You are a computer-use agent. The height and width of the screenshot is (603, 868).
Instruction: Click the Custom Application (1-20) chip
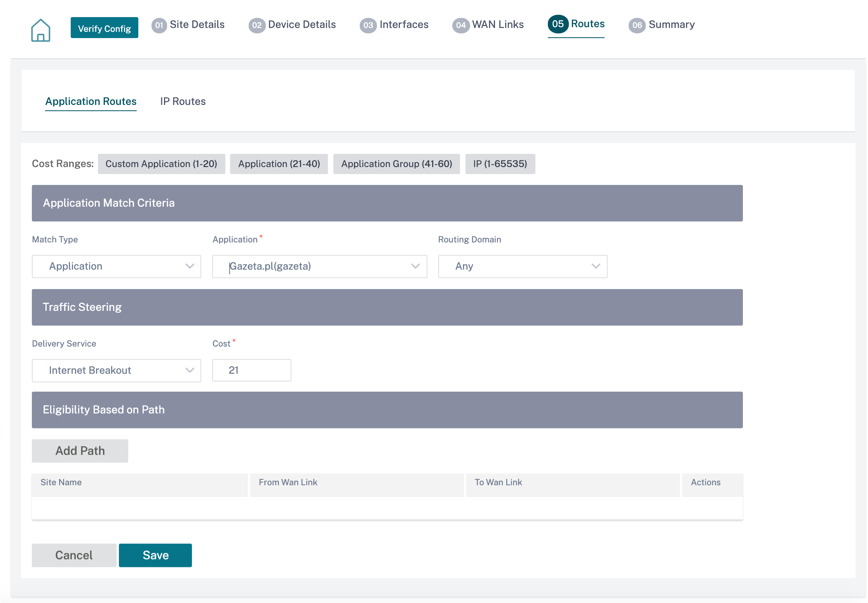162,164
